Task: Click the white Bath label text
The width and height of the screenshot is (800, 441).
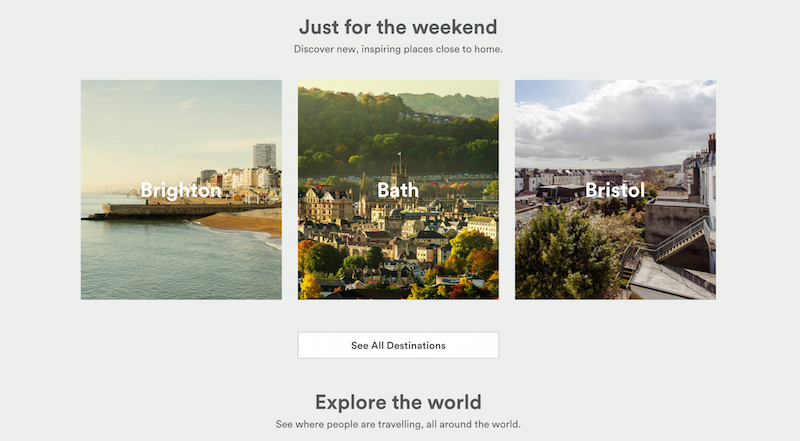Action: (398, 190)
